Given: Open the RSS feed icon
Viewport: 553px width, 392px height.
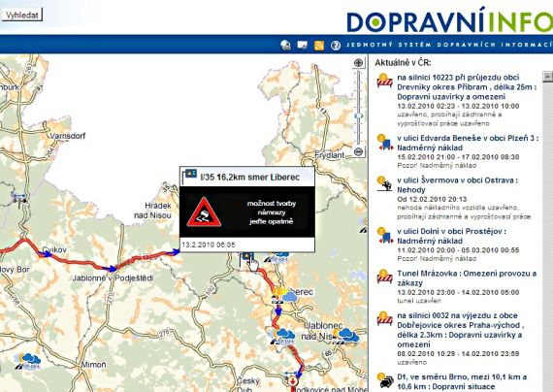Looking at the screenshot, I should pyautogui.click(x=319, y=46).
